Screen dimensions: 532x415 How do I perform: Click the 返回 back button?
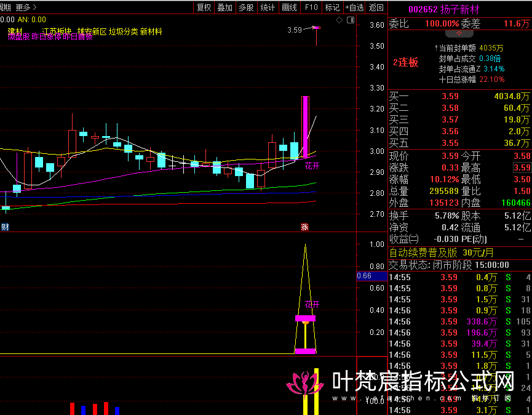[x=376, y=7]
